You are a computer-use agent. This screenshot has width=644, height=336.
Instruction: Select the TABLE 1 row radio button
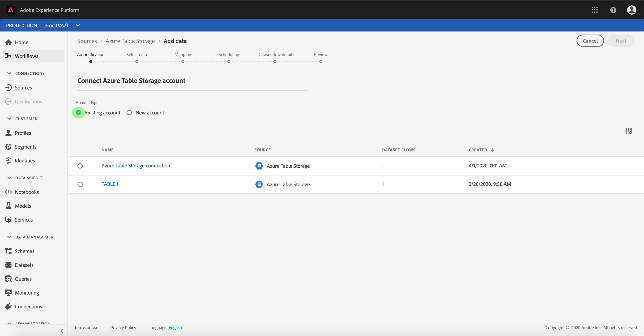tap(80, 185)
